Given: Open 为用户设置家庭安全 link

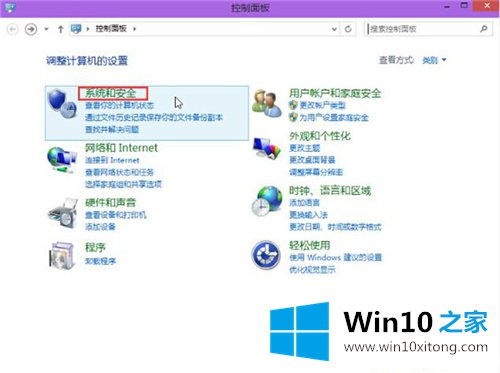Looking at the screenshot, I should click(x=334, y=117).
